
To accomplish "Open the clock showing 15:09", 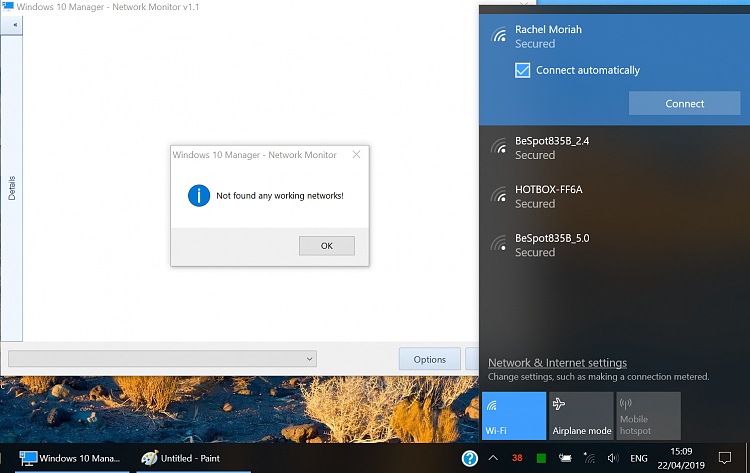I will 681,458.
